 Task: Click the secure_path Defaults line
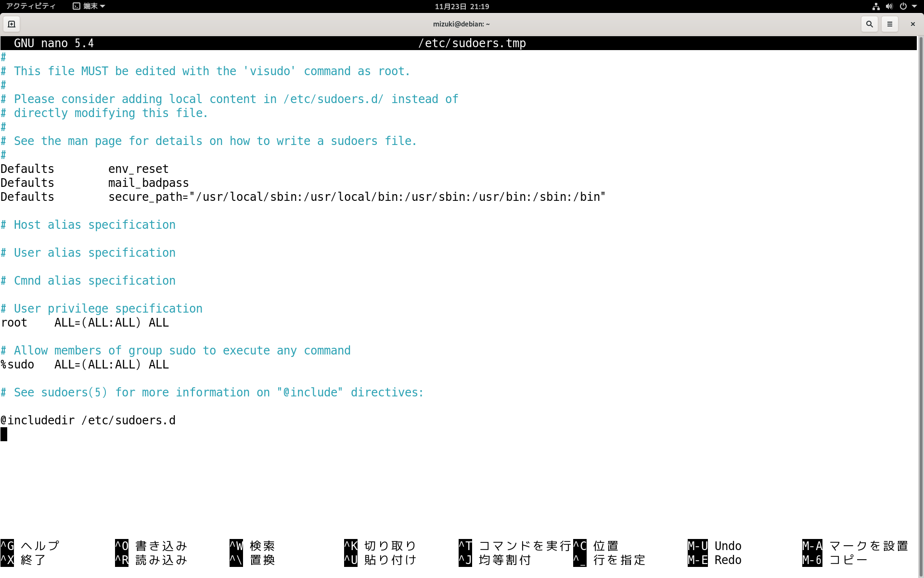pyautogui.click(x=303, y=197)
